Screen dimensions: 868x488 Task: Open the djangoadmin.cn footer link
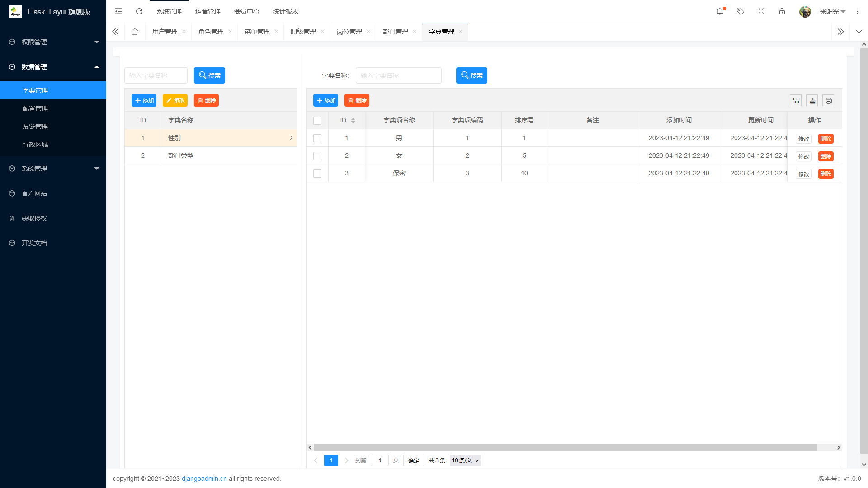point(204,479)
